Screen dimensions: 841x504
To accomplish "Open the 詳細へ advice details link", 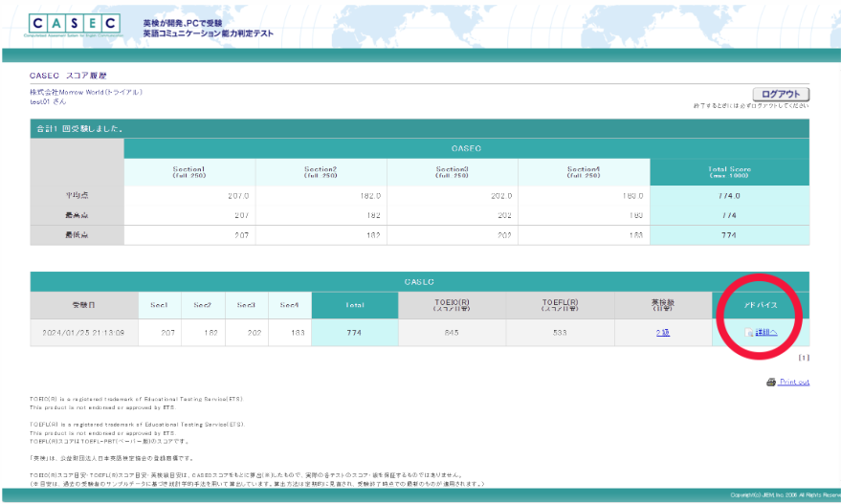I will [766, 332].
